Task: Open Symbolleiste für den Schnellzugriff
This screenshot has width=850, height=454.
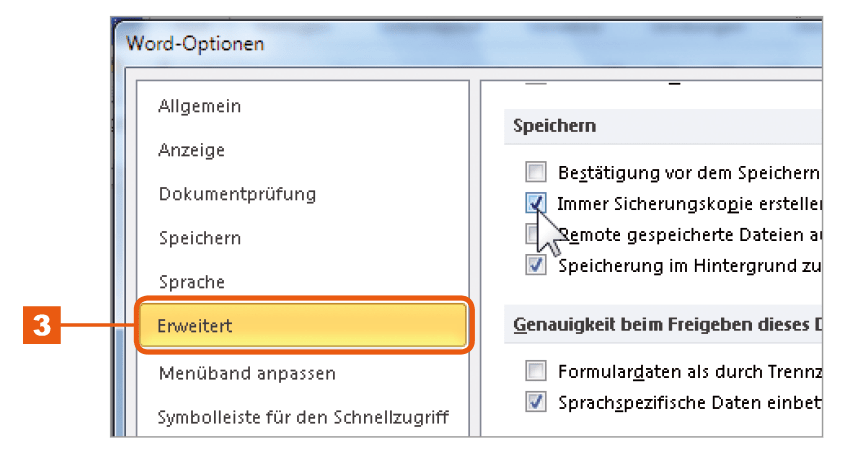Action: click(x=303, y=417)
